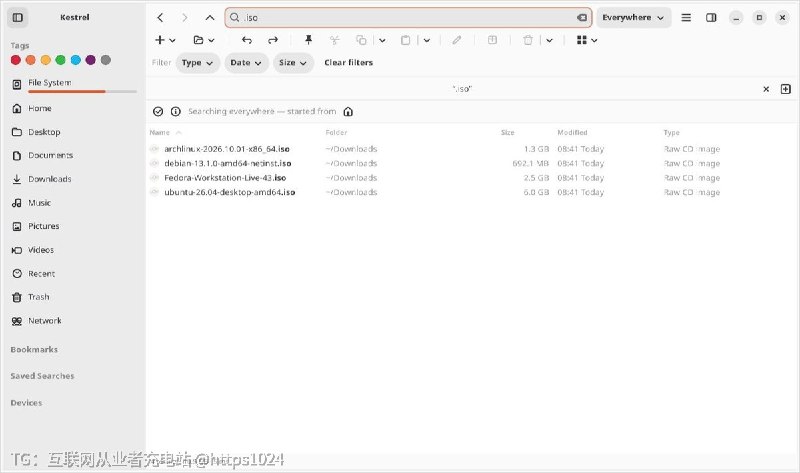Paste from clipboard icon
This screenshot has height=473, width=800.
pos(405,40)
